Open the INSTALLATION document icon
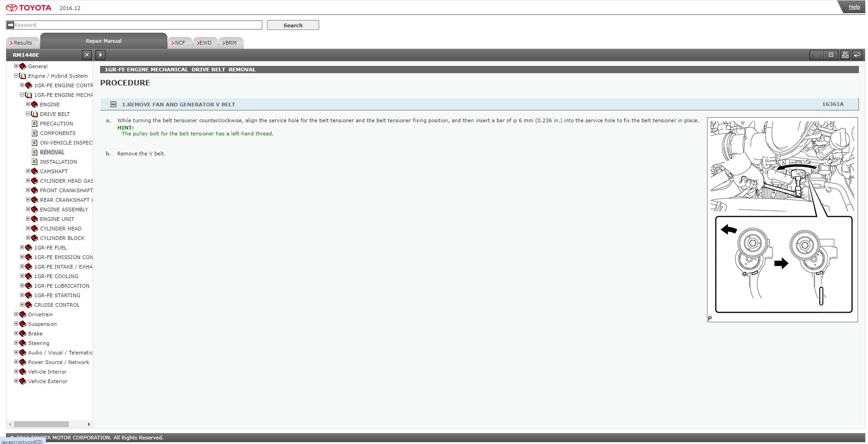The height and width of the screenshot is (444, 868). pyautogui.click(x=35, y=162)
